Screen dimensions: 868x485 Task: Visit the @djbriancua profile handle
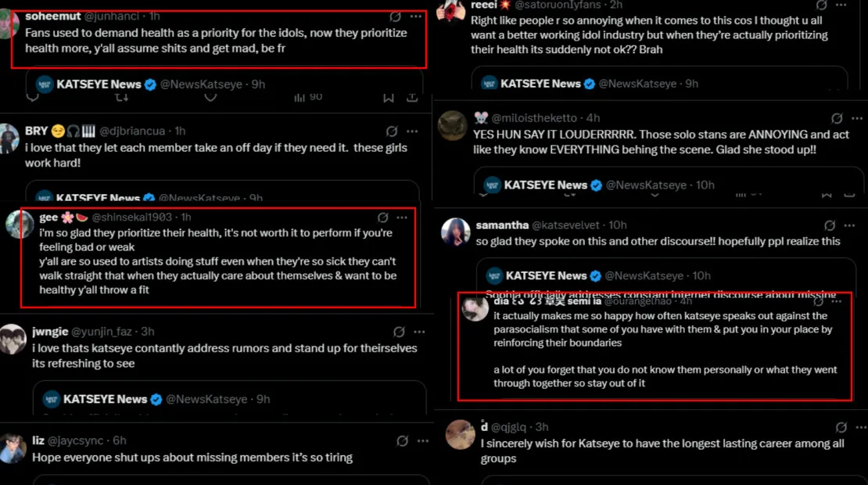135,131
